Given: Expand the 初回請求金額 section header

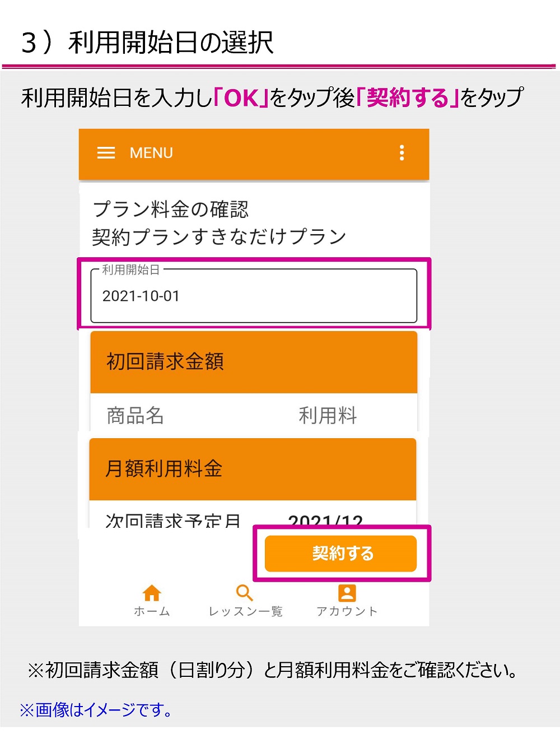Looking at the screenshot, I should tap(252, 361).
